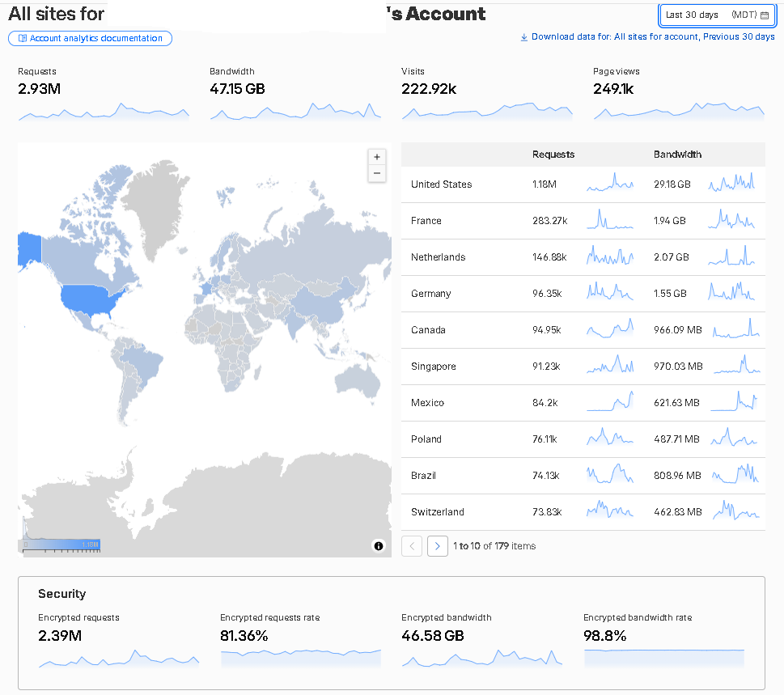This screenshot has height=695, width=784.
Task: Click the United States on the map
Action: coord(90,299)
